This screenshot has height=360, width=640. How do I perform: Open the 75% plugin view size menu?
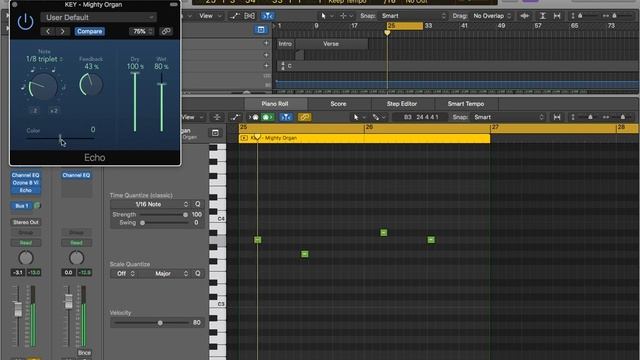tap(141, 31)
